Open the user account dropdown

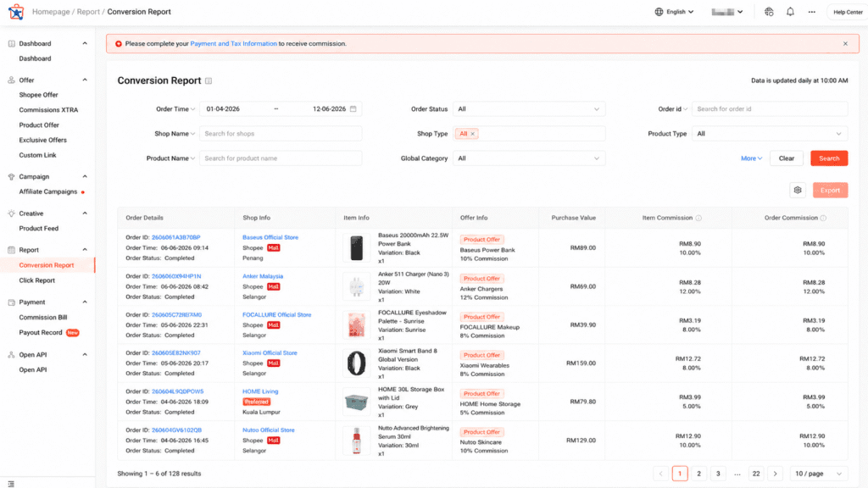click(x=726, y=12)
